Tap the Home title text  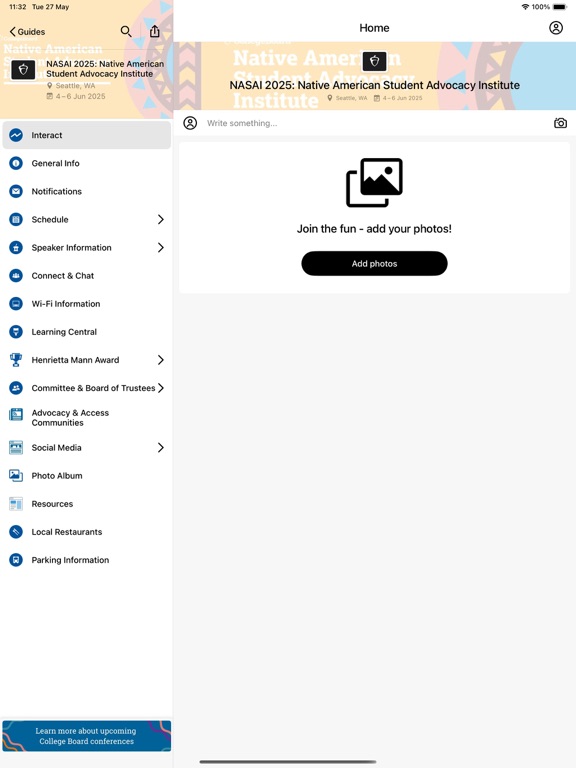pyautogui.click(x=374, y=28)
